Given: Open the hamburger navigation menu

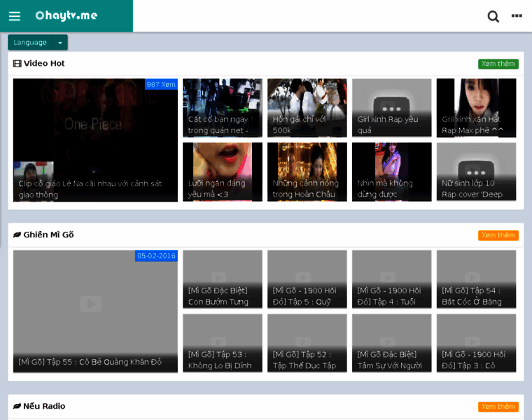Looking at the screenshot, I should (x=15, y=16).
